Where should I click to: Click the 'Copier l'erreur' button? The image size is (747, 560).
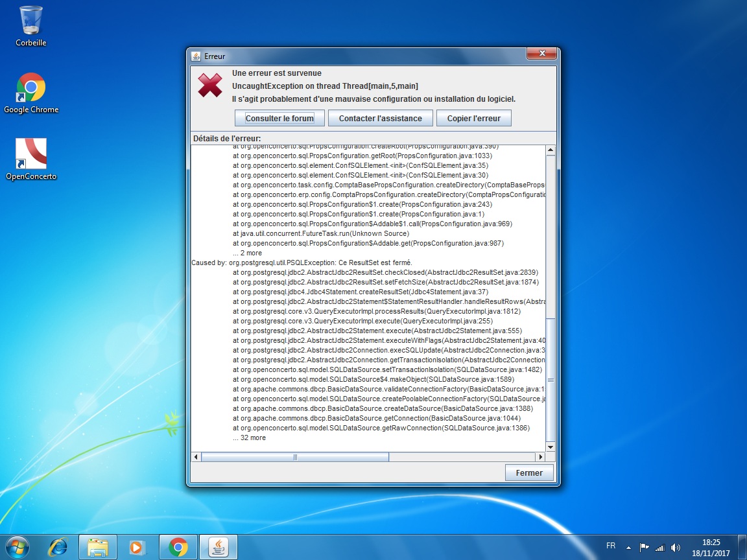point(474,118)
